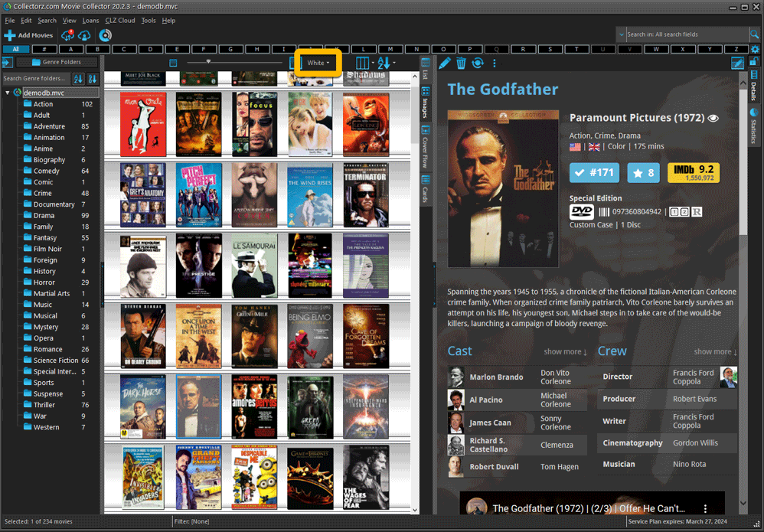Screen dimensions: 764x532
Task: Click the barcode icon next to 097360804942
Action: pyautogui.click(x=604, y=212)
